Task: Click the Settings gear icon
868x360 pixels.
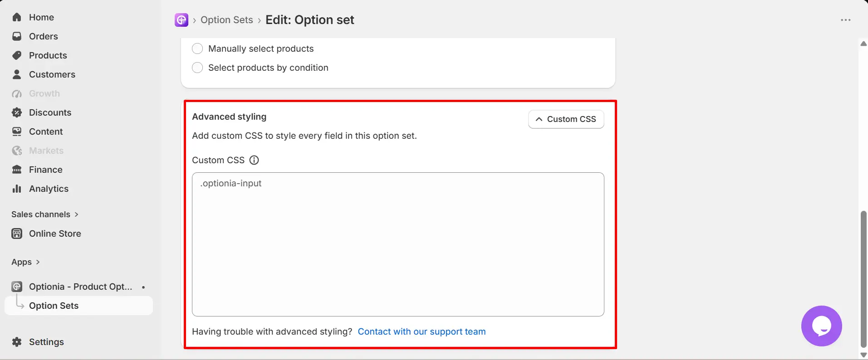Action: (x=17, y=342)
